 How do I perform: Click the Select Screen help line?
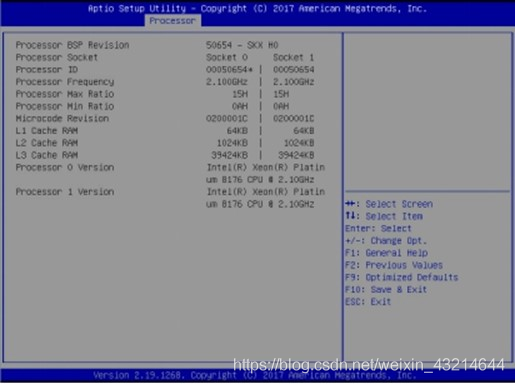(x=389, y=204)
